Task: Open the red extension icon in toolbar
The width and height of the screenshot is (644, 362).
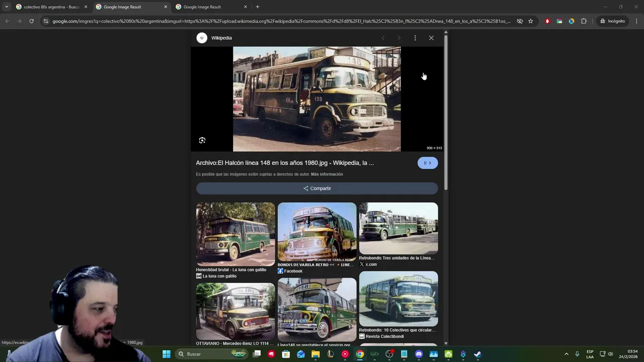Action: [x=547, y=21]
